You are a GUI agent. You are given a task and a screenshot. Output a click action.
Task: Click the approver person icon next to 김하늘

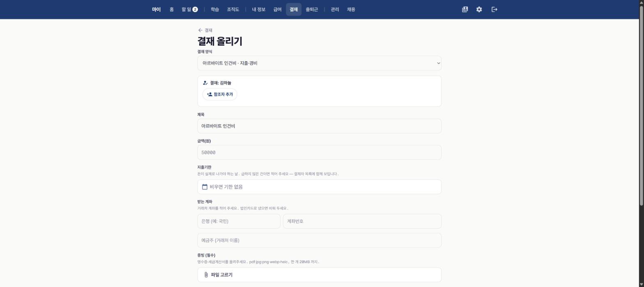coord(205,83)
